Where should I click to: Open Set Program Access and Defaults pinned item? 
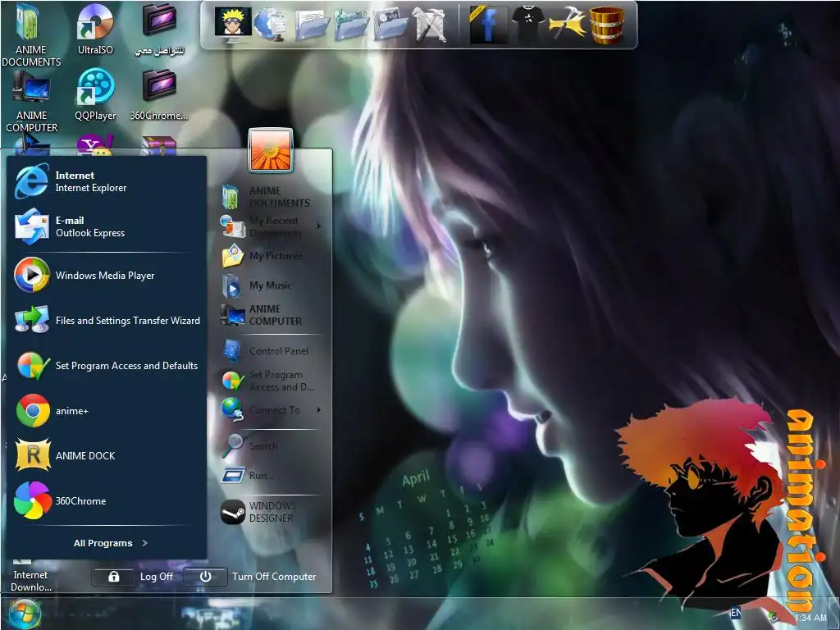point(106,365)
